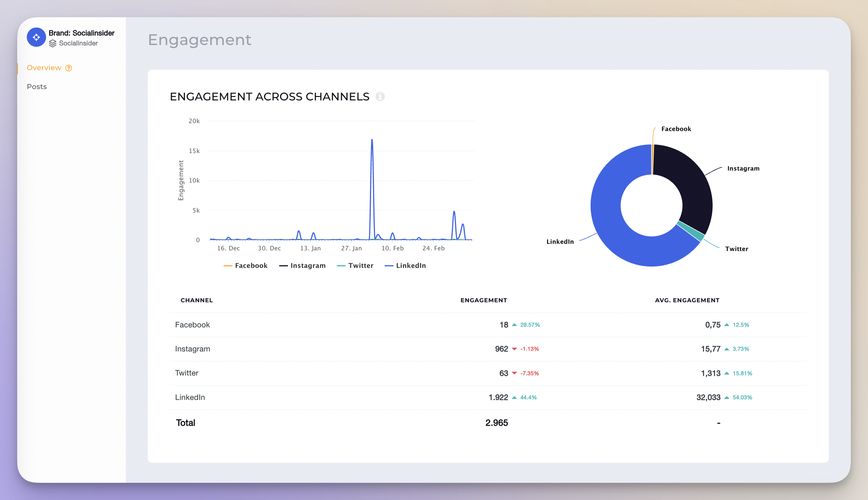868x500 pixels.
Task: Click the green up arrow in Facebook row
Action: click(514, 325)
